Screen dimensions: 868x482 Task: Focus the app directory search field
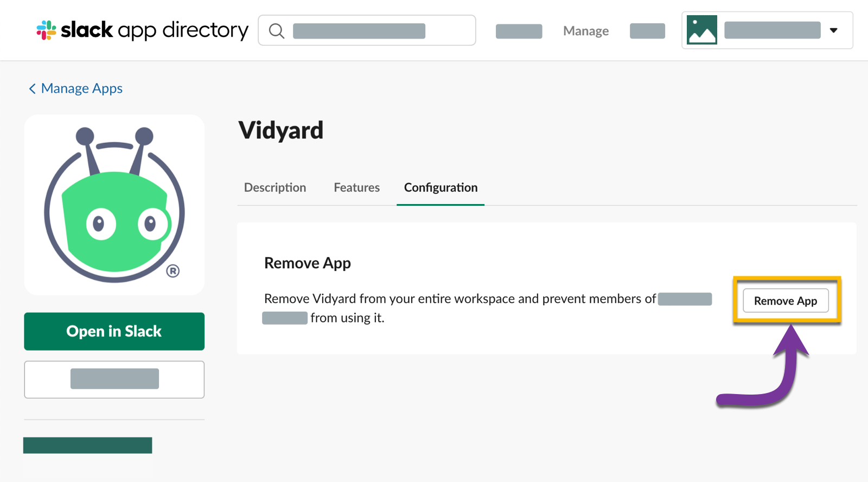(x=367, y=30)
